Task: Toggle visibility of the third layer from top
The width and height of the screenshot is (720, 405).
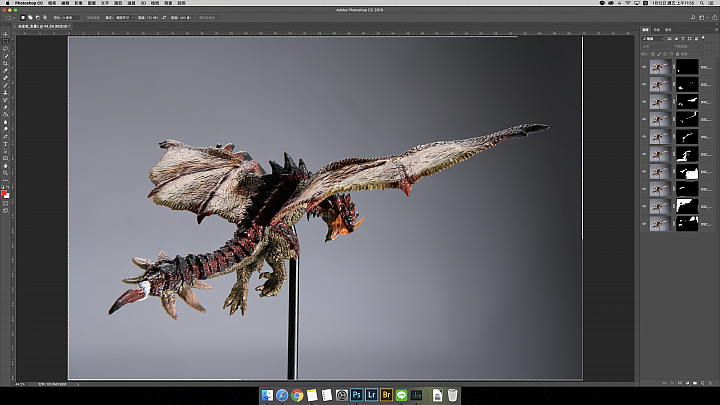Action: 644,102
